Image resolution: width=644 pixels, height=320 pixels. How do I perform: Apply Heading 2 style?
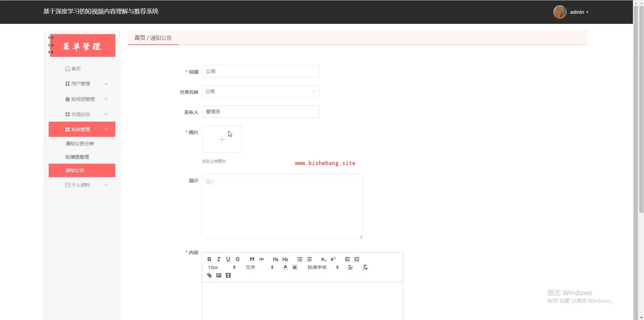pyautogui.click(x=285, y=259)
